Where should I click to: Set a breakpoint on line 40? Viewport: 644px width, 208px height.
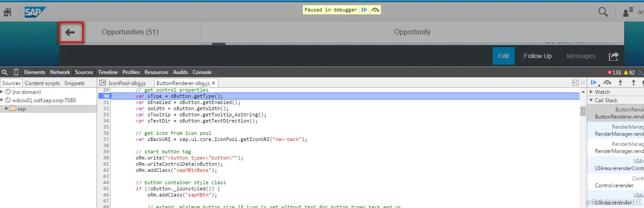coord(106,158)
